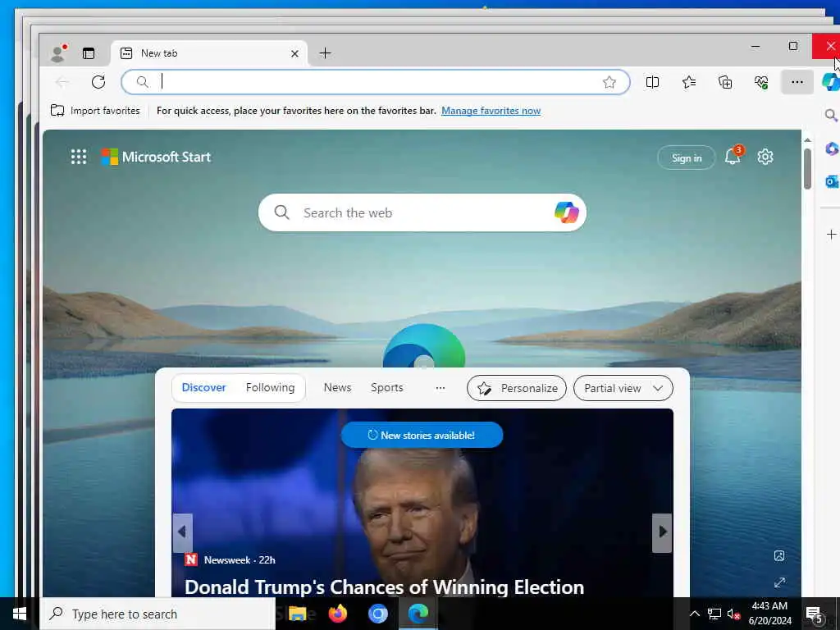Open the Sports feed tab
Image resolution: width=840 pixels, height=630 pixels.
click(387, 387)
